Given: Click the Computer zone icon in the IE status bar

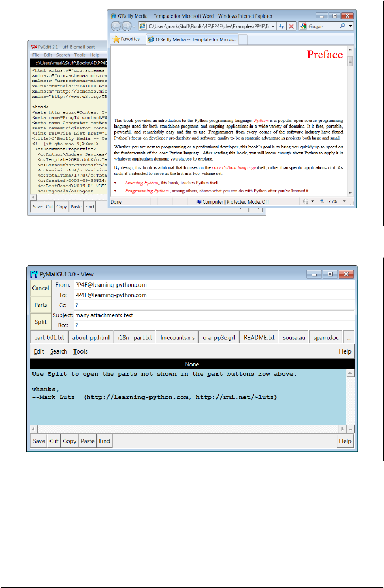Looking at the screenshot, I should tap(199, 201).
